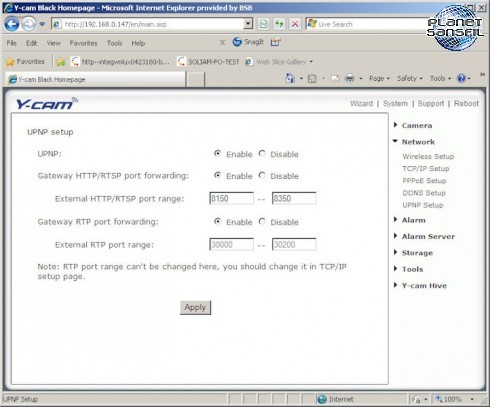The image size is (490, 407).
Task: Click the Refresh page icon
Action: pyautogui.click(x=279, y=24)
